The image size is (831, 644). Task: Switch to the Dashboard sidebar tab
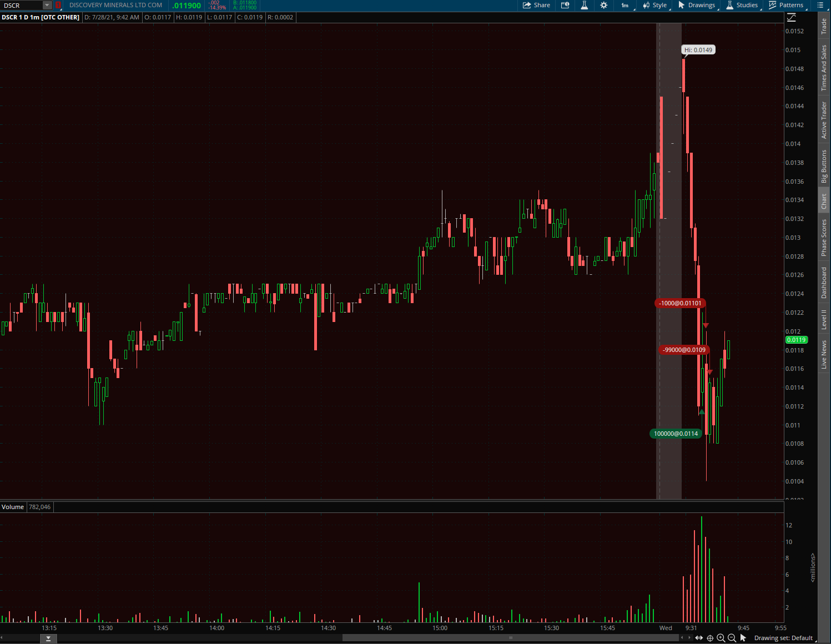coord(824,283)
